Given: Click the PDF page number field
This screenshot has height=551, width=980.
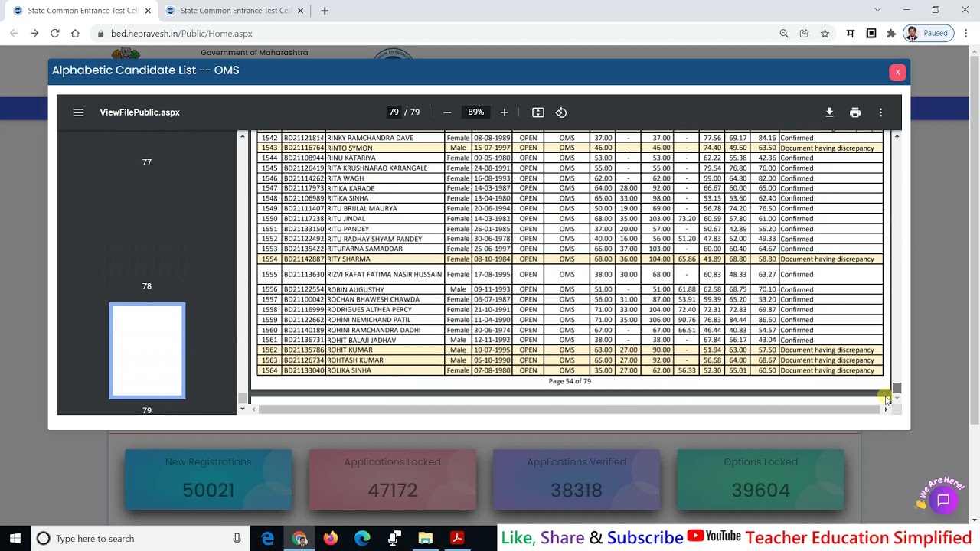Looking at the screenshot, I should [x=394, y=112].
